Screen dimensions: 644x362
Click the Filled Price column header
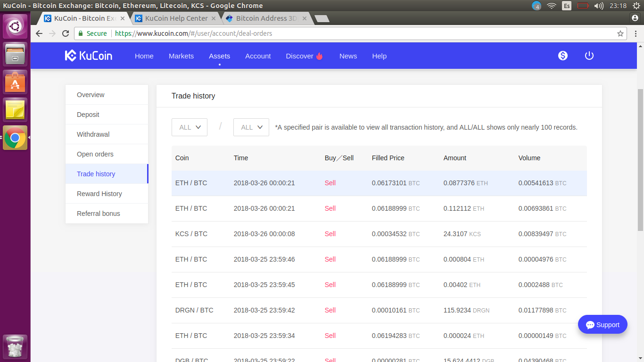click(388, 158)
